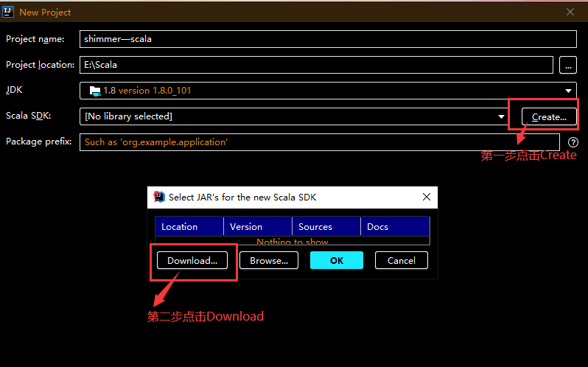Click the Docs column header
The height and width of the screenshot is (367, 588).
pos(395,226)
